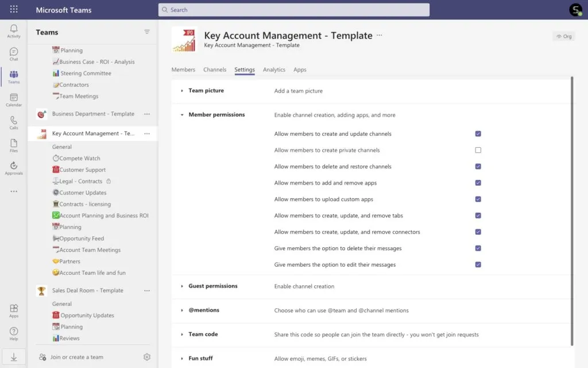
Task: Open the Reviews channel
Action: 66,338
